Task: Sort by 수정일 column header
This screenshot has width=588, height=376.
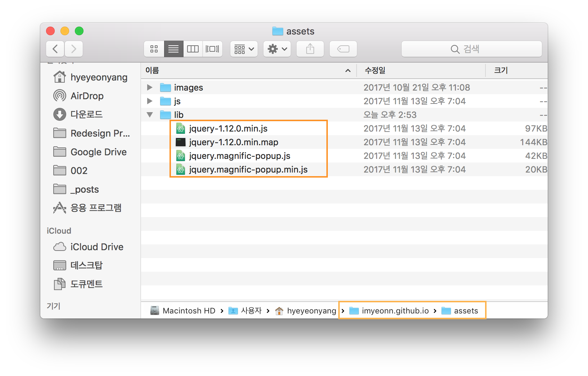Action: [421, 70]
